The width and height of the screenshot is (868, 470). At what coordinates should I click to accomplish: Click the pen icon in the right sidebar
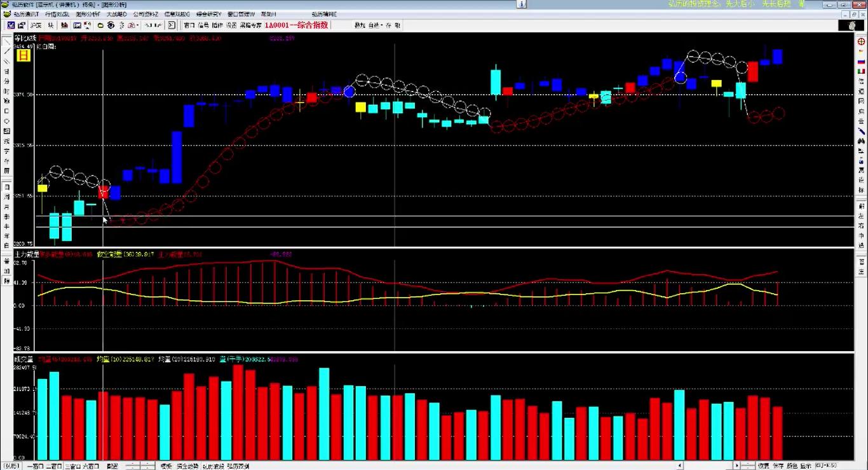(x=862, y=130)
